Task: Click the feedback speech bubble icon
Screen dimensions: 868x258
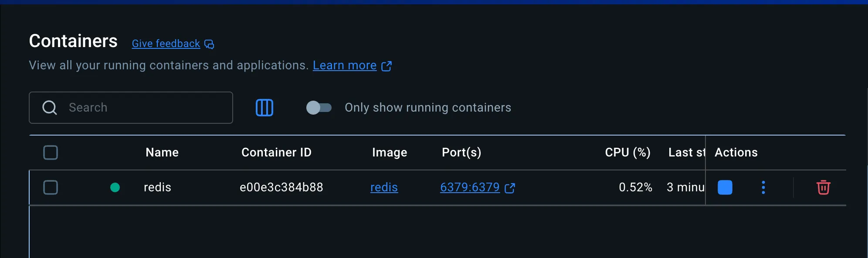Action: [209, 44]
